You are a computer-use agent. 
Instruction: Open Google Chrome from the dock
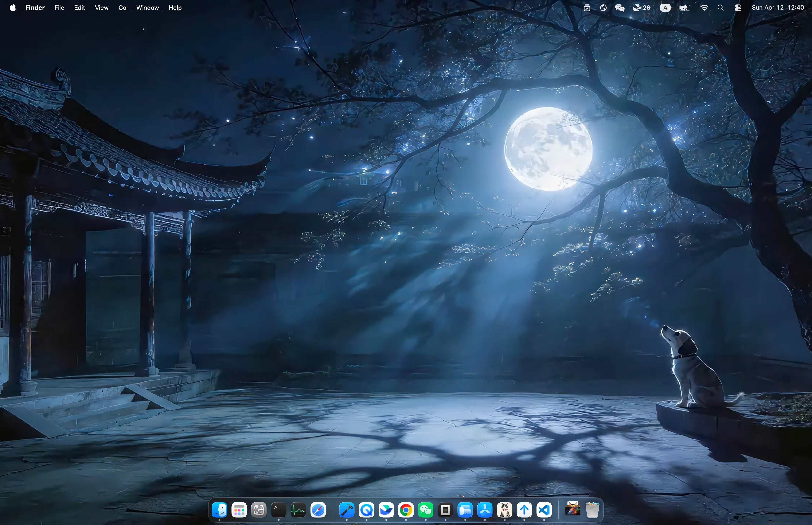coord(406,510)
